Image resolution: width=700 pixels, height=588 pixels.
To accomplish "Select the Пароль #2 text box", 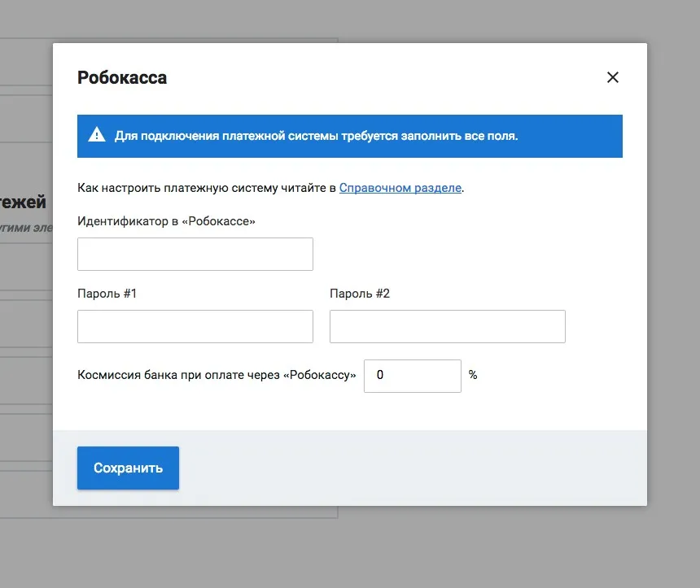I will [447, 326].
